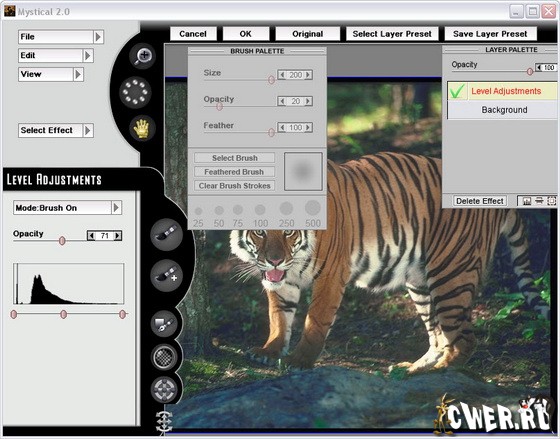This screenshot has height=439, width=560.
Task: Click the four-way navigation circle icon
Action: click(164, 389)
